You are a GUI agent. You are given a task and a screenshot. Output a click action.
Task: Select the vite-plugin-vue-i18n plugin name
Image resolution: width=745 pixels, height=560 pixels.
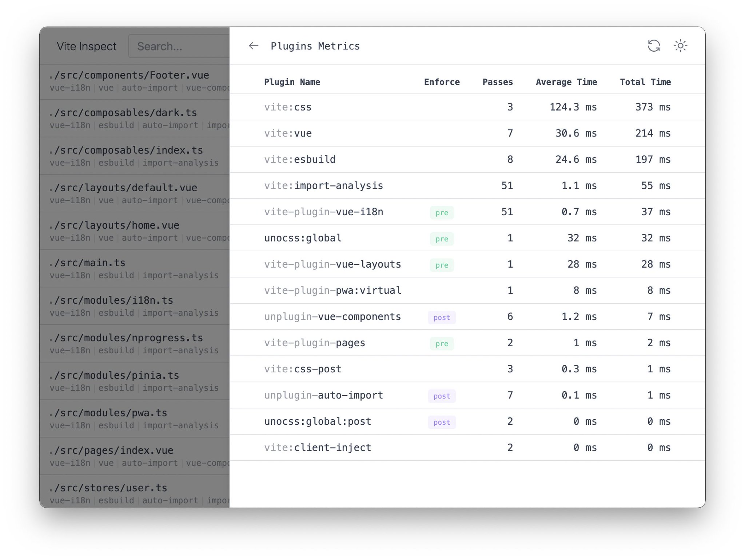323,212
